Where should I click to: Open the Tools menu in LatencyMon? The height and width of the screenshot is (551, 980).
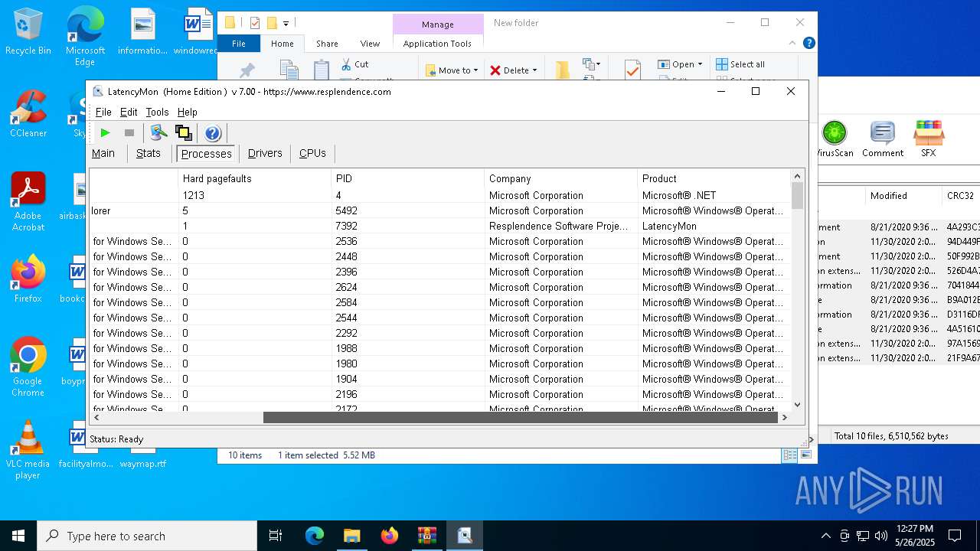(157, 112)
